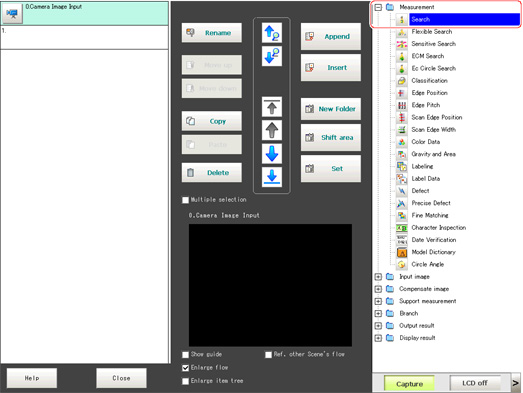
Task: Click the blue move-down arrow icon
Action: 272,153
